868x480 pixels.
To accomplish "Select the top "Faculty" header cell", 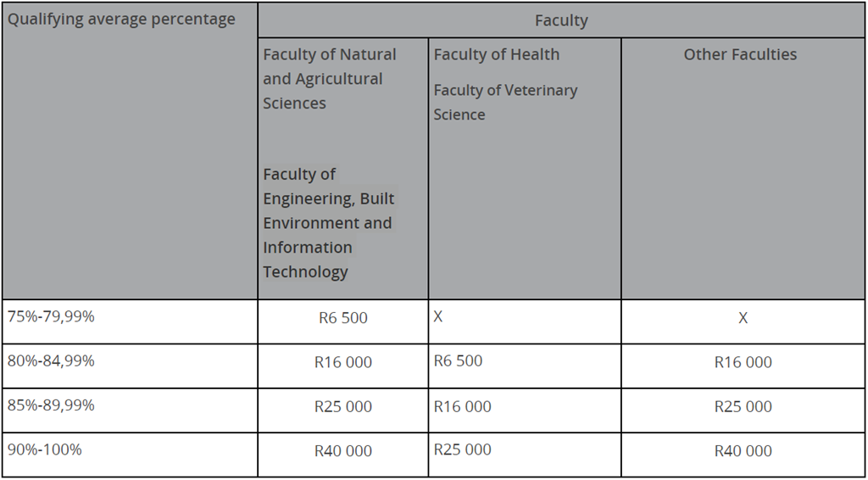I will point(561,20).
